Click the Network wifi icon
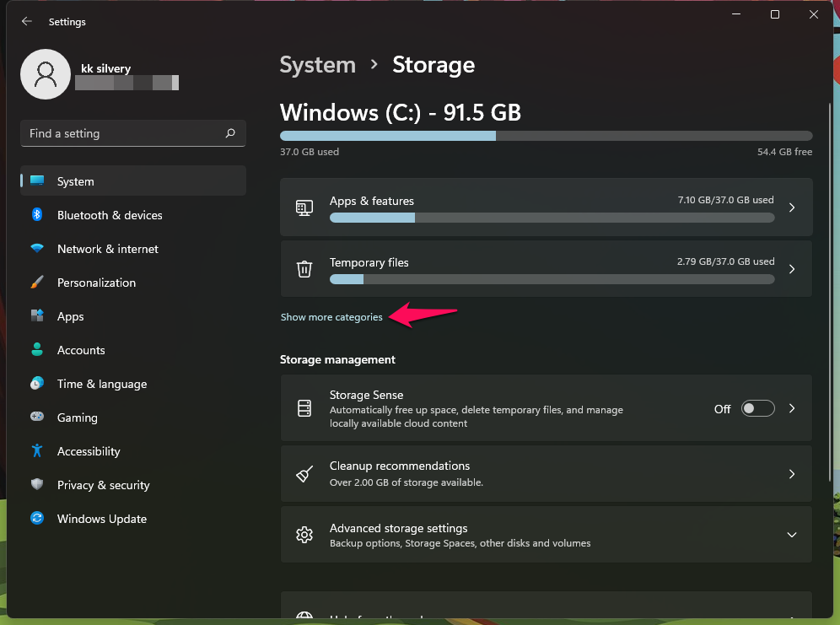This screenshot has width=840, height=625. tap(37, 248)
